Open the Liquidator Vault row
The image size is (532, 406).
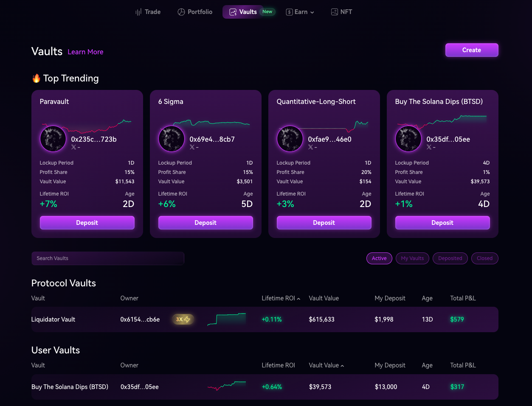tap(265, 319)
